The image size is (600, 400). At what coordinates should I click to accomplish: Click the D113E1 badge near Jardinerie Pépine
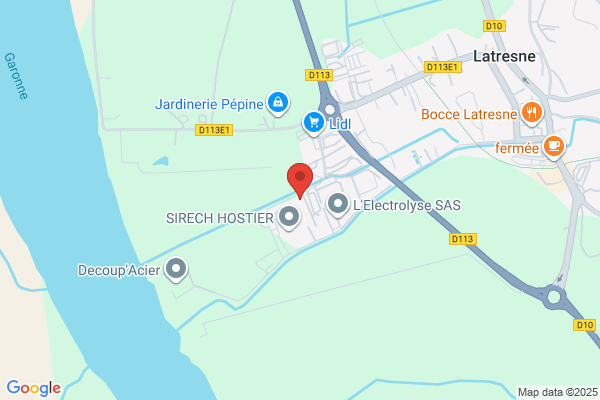(x=214, y=130)
